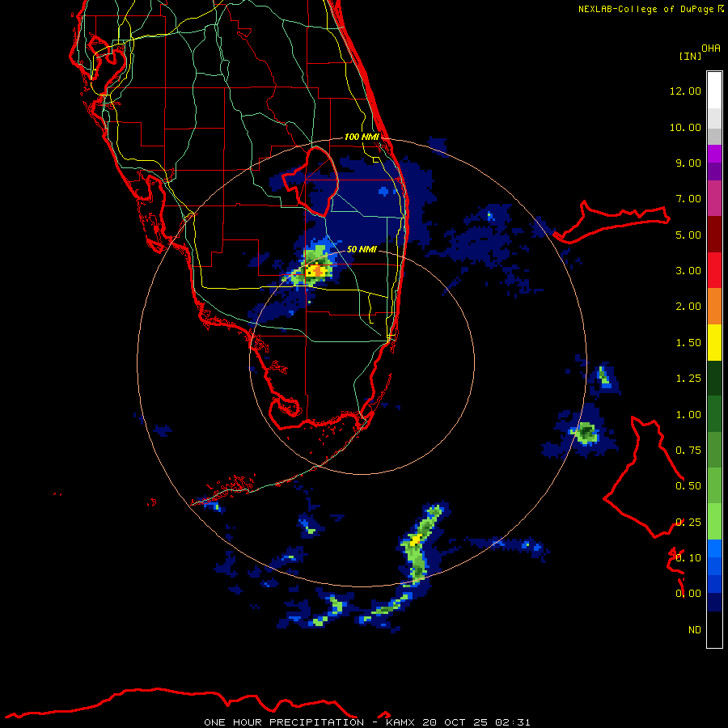
Task: Pick the yellow swatch in the color bar
Action: click(x=714, y=343)
